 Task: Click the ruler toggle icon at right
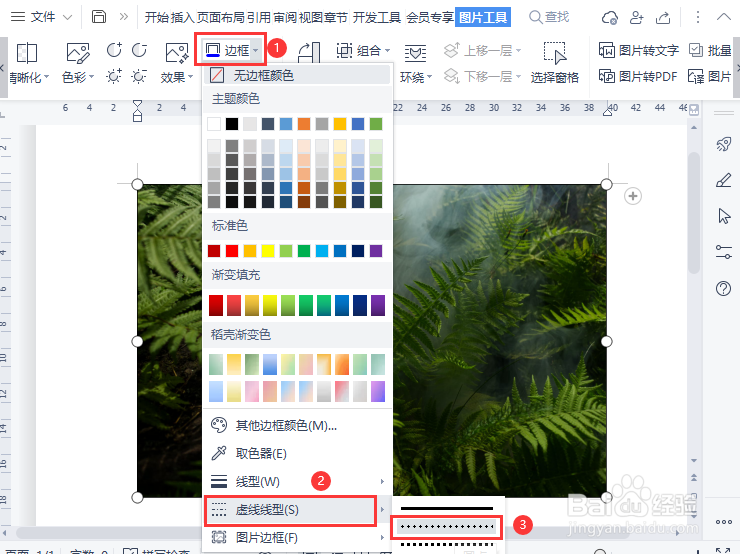[x=694, y=110]
